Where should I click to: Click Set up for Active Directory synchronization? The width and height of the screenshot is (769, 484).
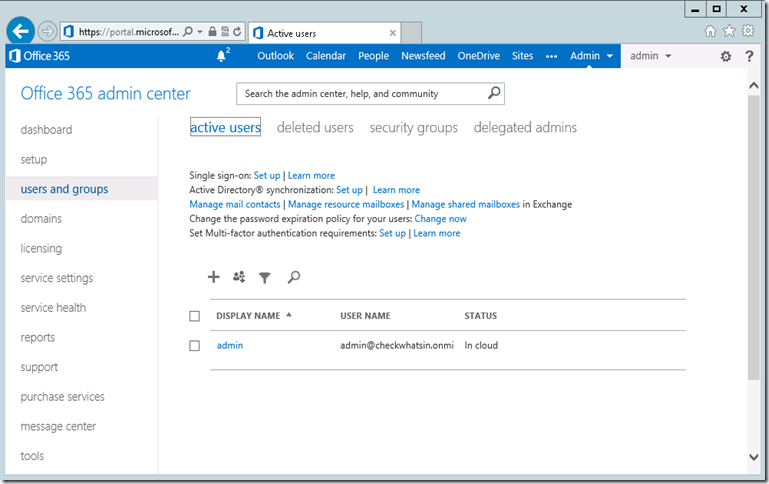click(x=349, y=190)
